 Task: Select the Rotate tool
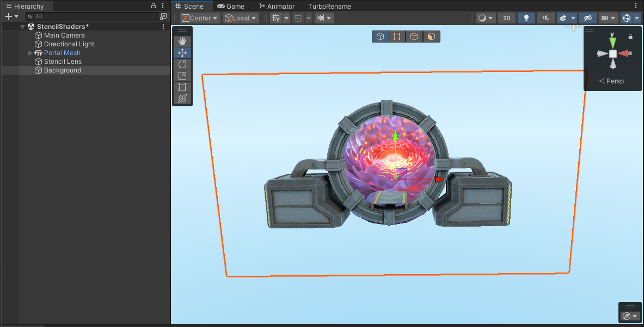pos(182,64)
